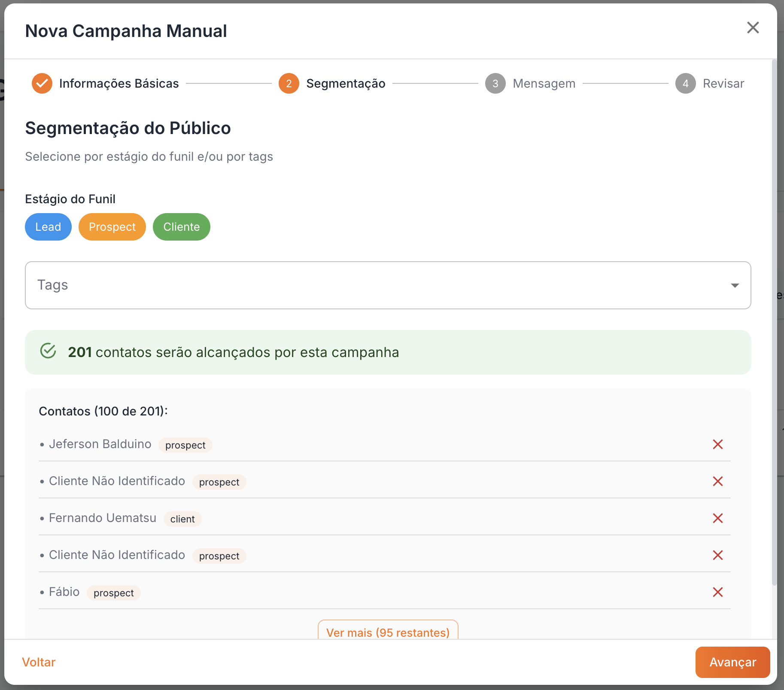Remove the first Cliente Não Identificado contact
Viewport: 784px width, 690px height.
click(718, 481)
